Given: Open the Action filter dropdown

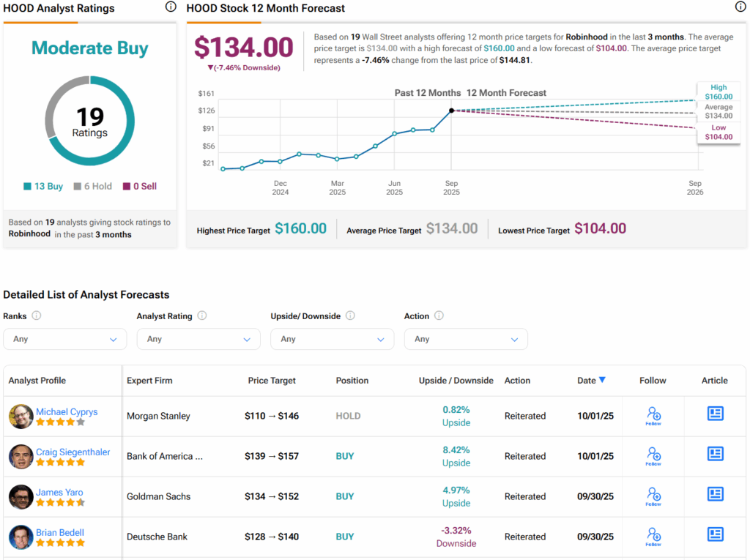Looking at the screenshot, I should (466, 339).
